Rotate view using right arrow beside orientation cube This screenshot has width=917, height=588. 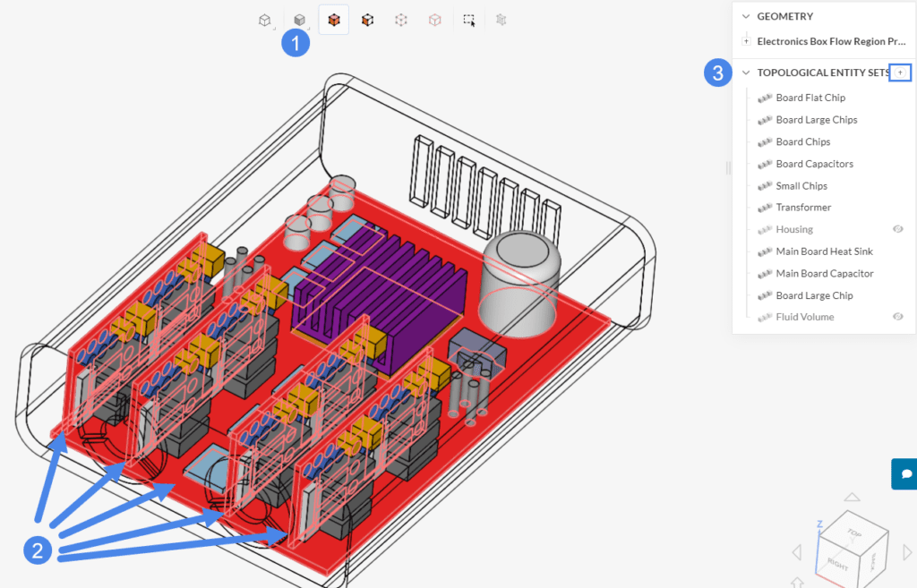906,551
